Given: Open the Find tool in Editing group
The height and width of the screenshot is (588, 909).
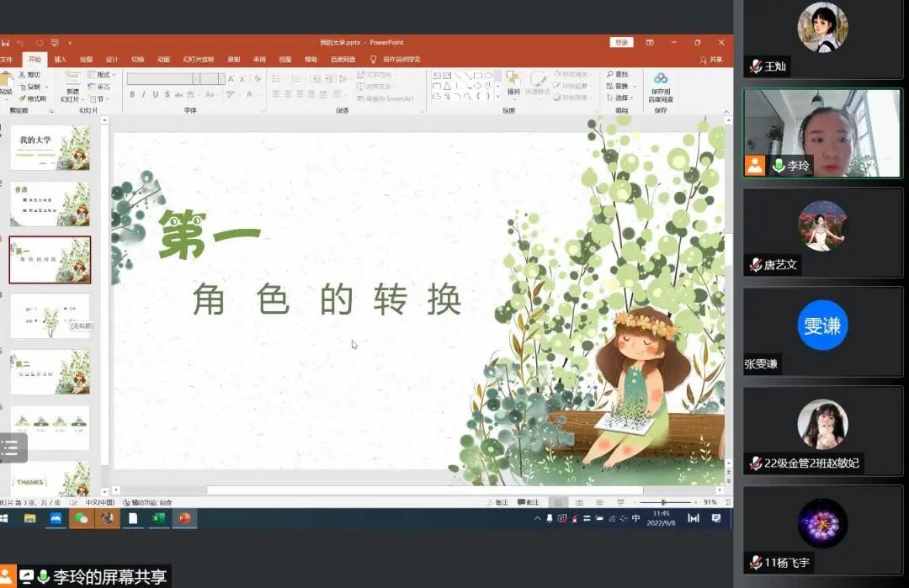Looking at the screenshot, I should tap(618, 75).
